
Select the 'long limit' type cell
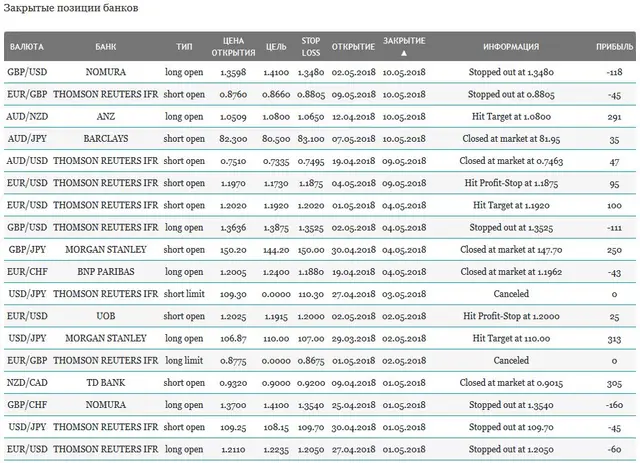coord(184,361)
